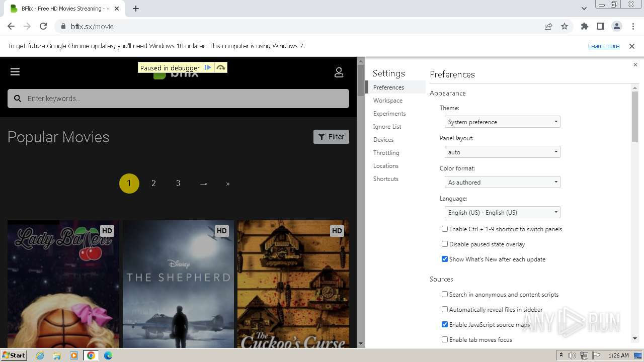Toggle Disable paused state overlay checkbox
This screenshot has width=644, height=362.
pyautogui.click(x=445, y=244)
